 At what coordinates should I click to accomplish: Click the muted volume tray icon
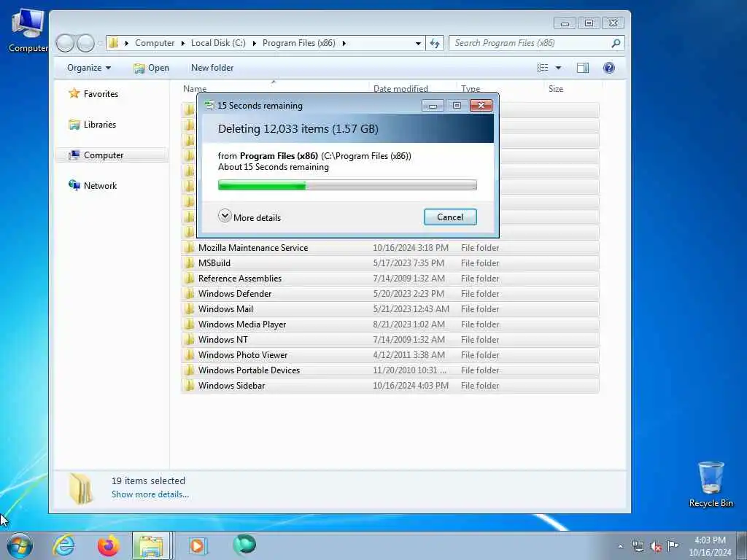[656, 547]
